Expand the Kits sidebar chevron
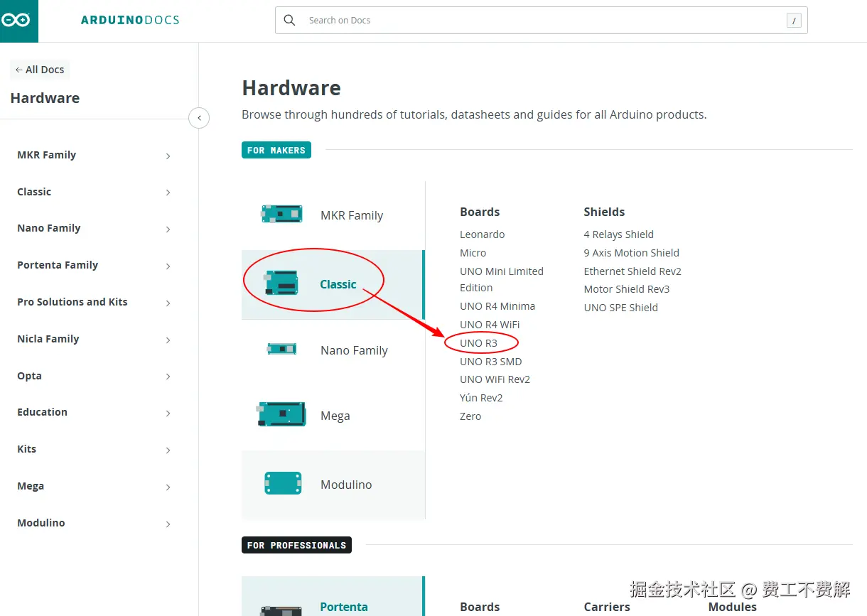Viewport: 867px width, 616px height. click(168, 450)
